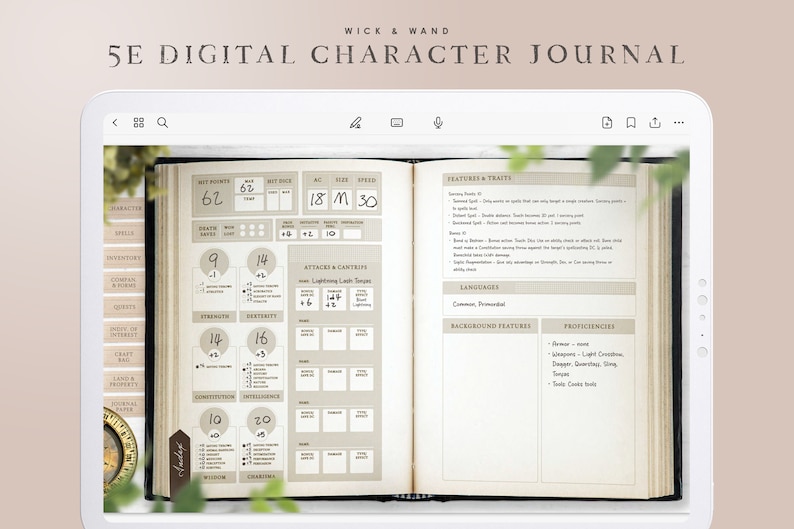Toggle the Acrobatics skill checkbox
Screen dimensions: 794x529
244,292
